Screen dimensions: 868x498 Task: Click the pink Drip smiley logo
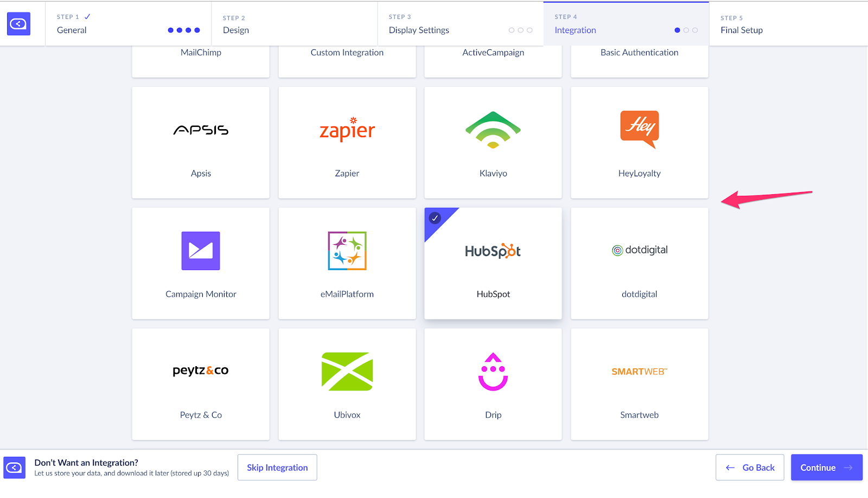pos(493,372)
